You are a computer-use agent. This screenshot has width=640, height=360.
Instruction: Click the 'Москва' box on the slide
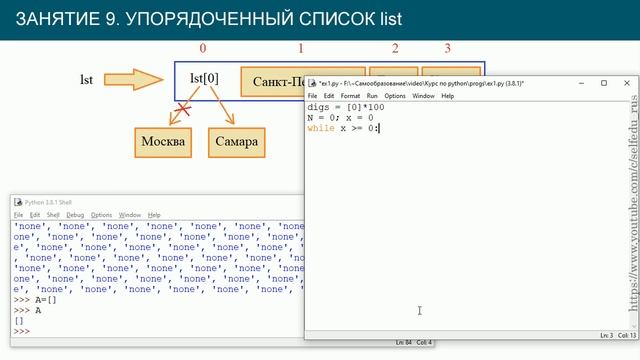163,142
